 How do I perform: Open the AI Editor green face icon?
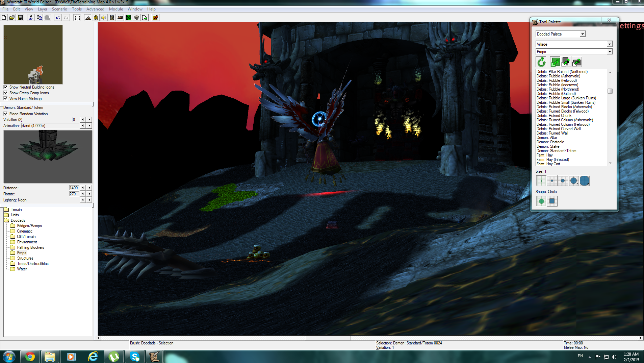(x=128, y=18)
